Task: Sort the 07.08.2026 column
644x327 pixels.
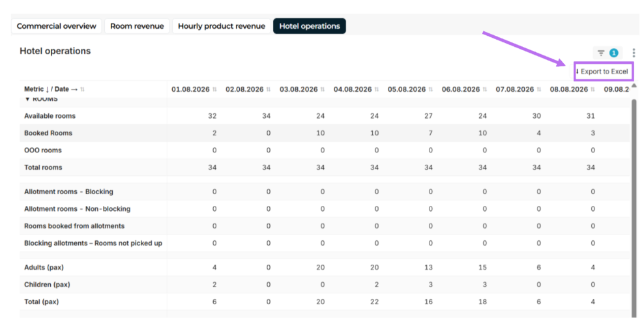Action: (x=538, y=89)
